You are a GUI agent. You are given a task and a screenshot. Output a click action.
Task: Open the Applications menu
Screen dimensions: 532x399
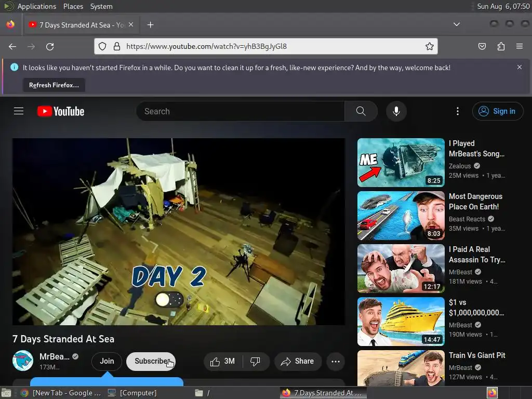[x=37, y=6]
